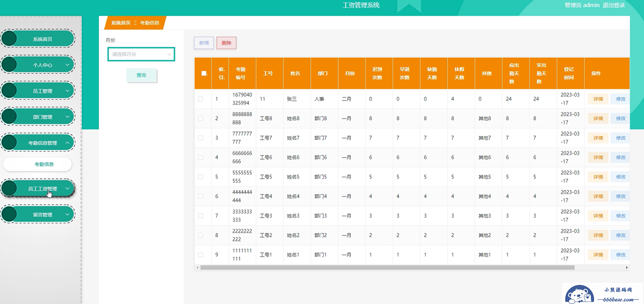The image size is (644, 304).
Task: Check the row checkbox for 姓名8
Action: 201,118
